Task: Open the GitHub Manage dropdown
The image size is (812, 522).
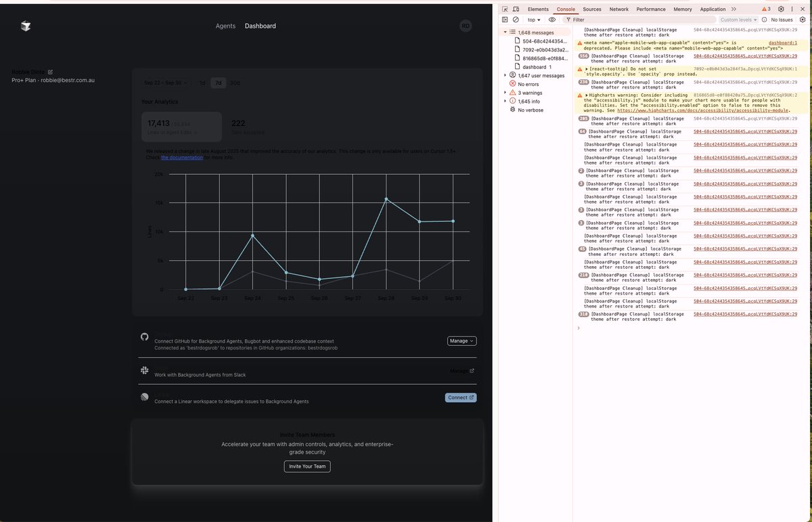Action: 461,341
